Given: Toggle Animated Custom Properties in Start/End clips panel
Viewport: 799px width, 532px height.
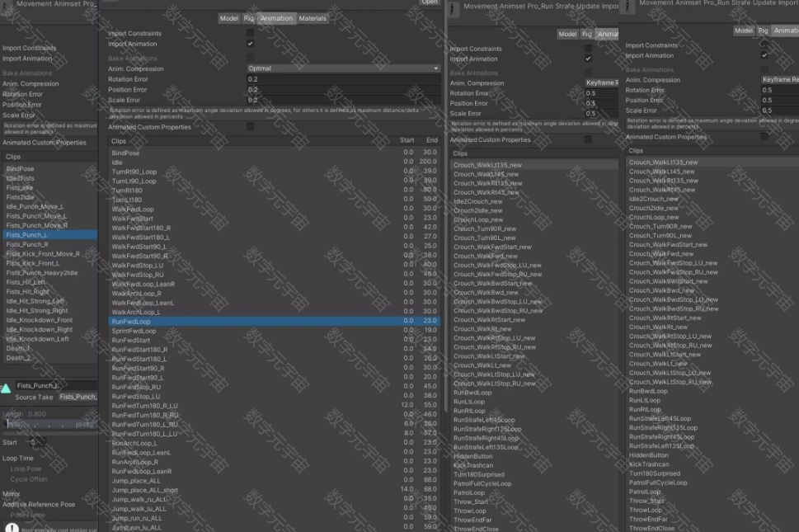Looking at the screenshot, I should click(250, 127).
